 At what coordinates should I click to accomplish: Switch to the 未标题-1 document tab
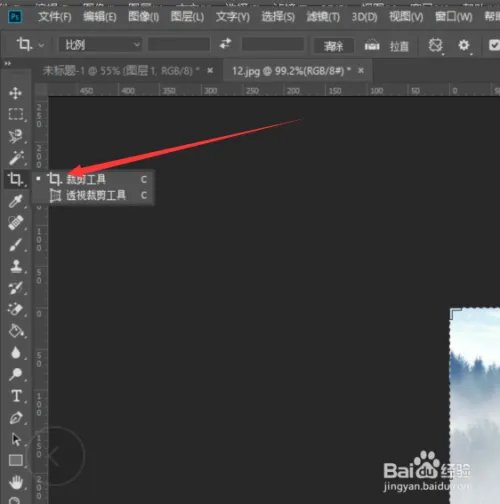[121, 71]
